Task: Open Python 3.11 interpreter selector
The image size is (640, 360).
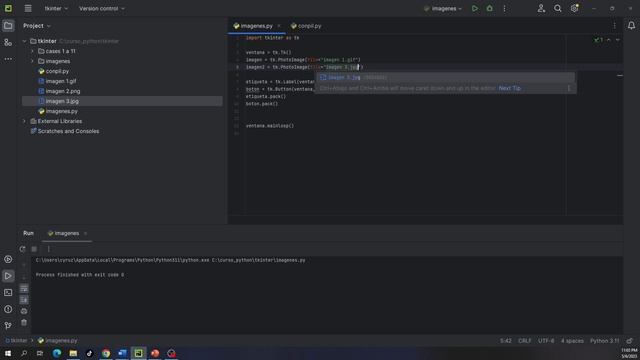Action: (x=604, y=340)
